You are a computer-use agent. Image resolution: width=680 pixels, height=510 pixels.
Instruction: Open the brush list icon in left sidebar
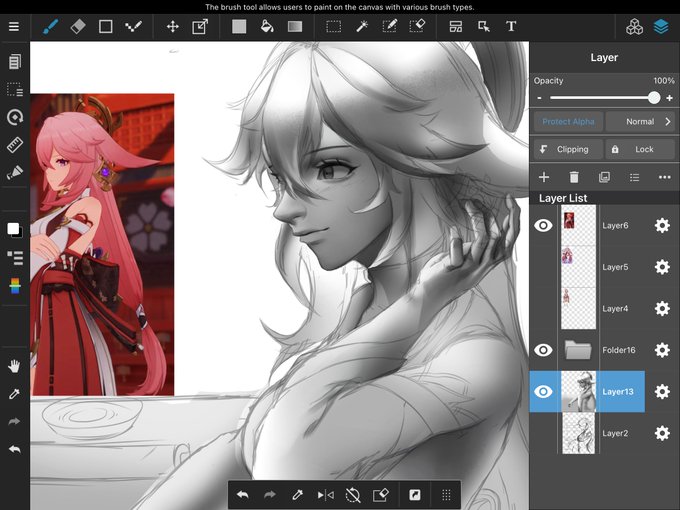click(15, 258)
